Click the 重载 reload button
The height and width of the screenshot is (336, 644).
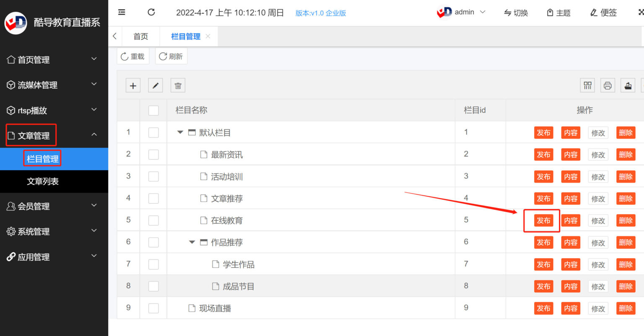133,56
